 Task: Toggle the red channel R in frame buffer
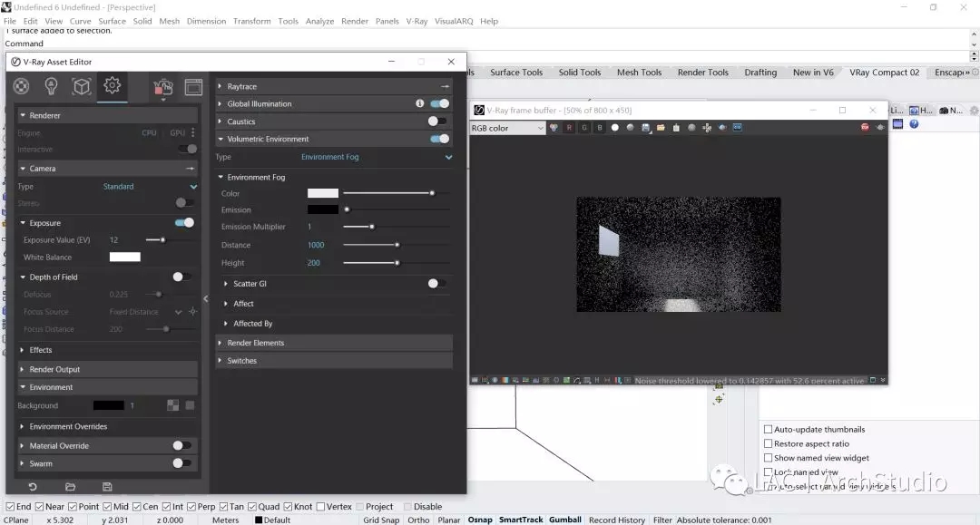coord(569,127)
